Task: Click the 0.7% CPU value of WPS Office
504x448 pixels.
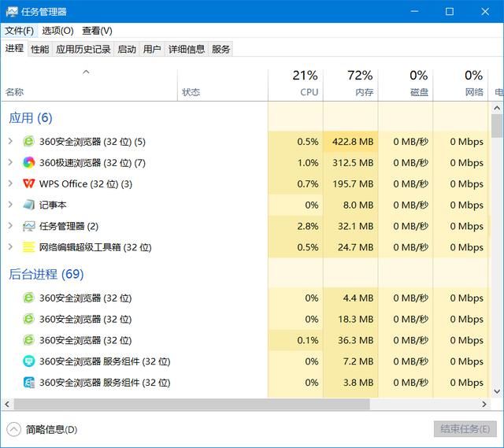Action: (x=308, y=183)
